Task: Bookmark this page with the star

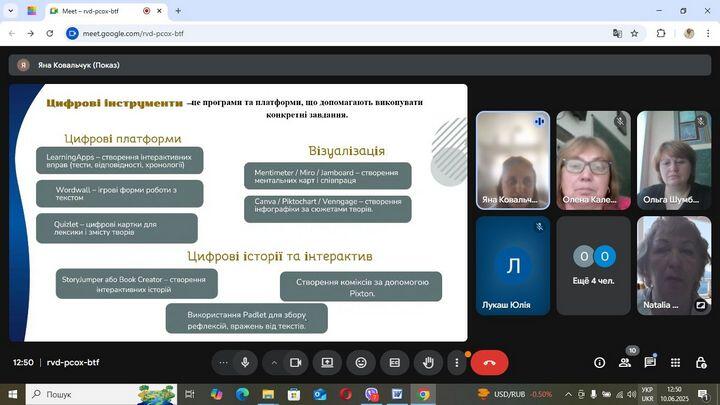Action: coord(634,34)
